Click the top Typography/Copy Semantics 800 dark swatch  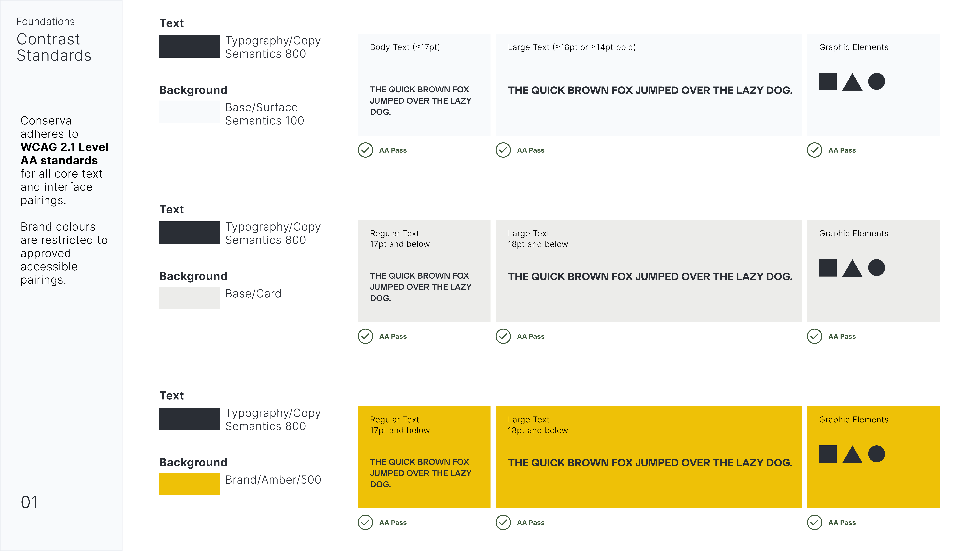(x=189, y=46)
